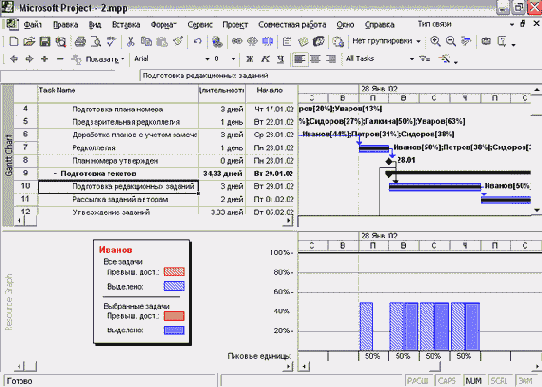
Task: Click blue 'Выделено' swatch under Все задачи
Action: [x=174, y=286]
